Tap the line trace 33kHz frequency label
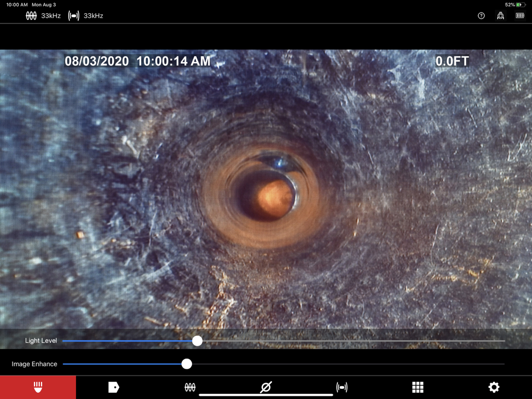 pyautogui.click(x=51, y=15)
